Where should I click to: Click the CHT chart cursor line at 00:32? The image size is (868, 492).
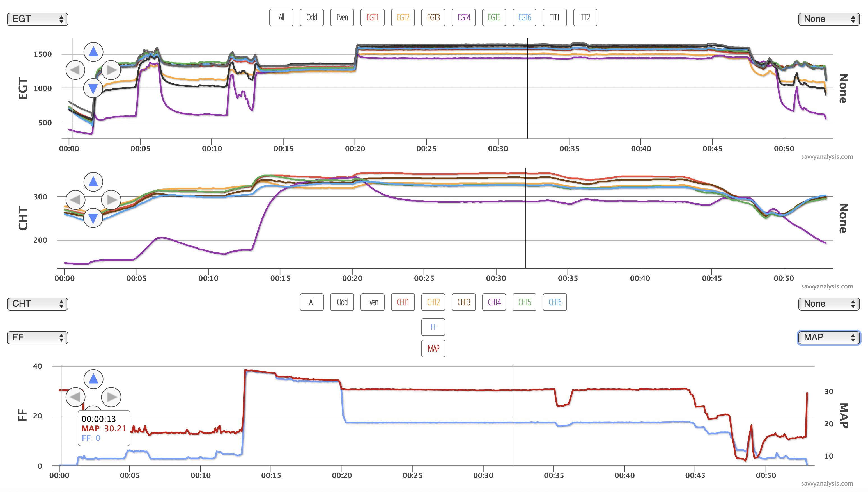(526, 218)
